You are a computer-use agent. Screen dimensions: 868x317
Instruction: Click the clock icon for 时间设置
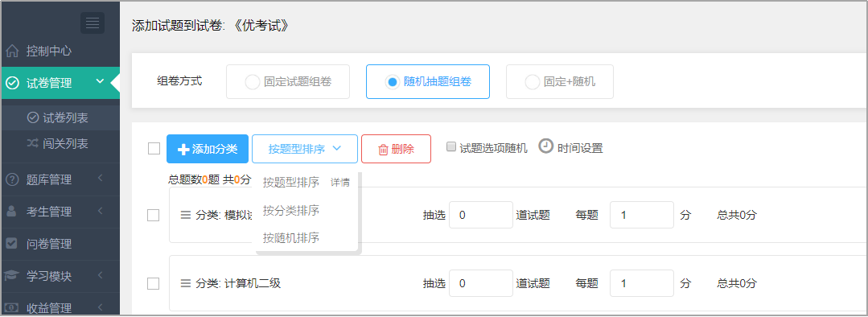click(x=546, y=146)
